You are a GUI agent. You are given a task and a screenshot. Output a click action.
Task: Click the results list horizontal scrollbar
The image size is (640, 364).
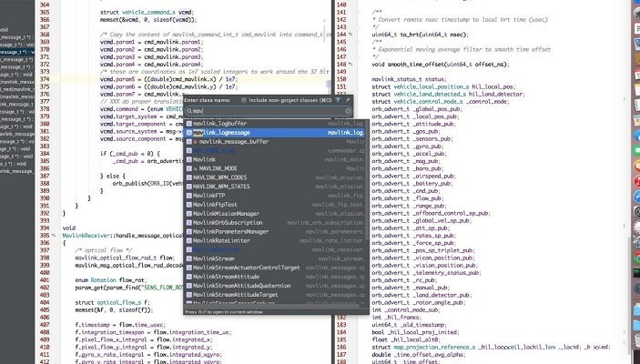(271, 306)
